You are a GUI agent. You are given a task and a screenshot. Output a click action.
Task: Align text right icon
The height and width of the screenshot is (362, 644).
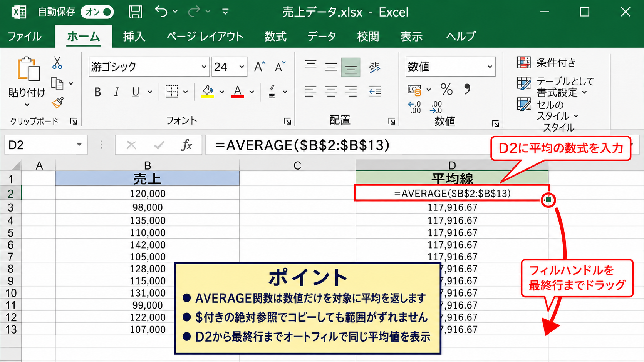351,92
